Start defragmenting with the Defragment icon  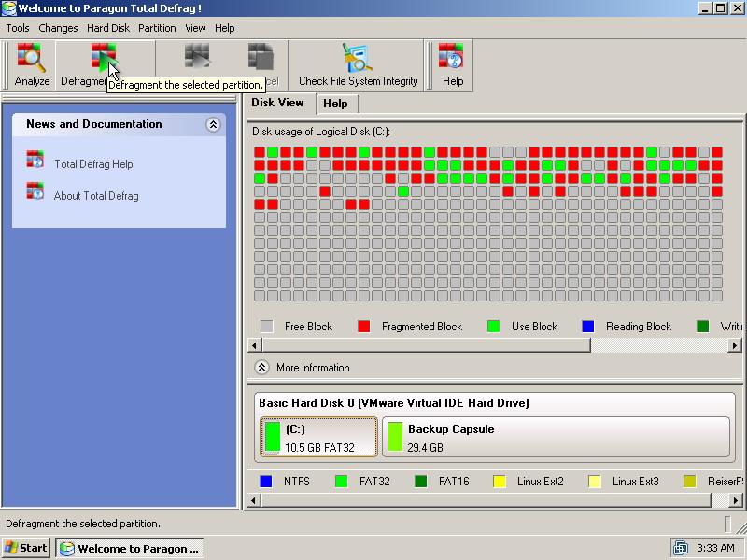104,57
